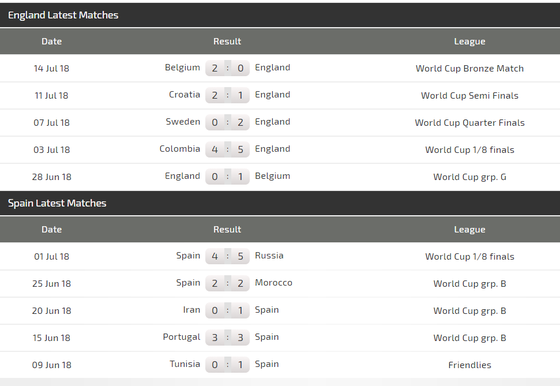
Task: Open the Friendlies league link
Action: pyautogui.click(x=469, y=365)
